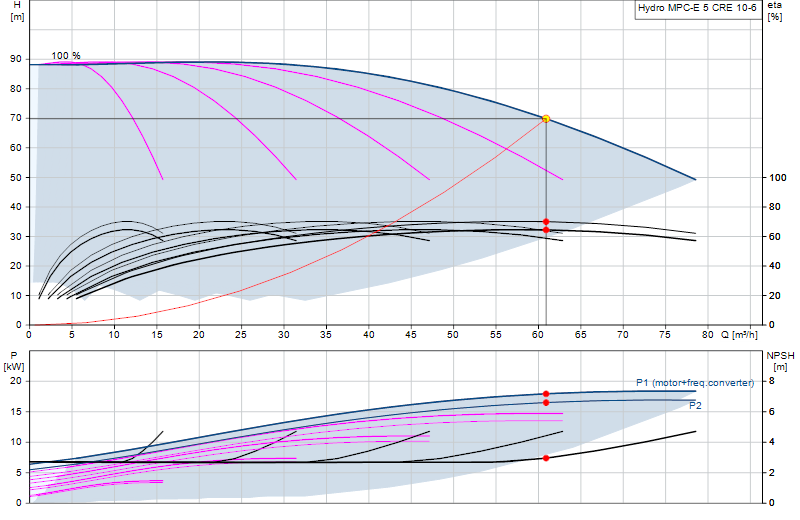Click the 65 tick label on the Q axis

point(580,335)
